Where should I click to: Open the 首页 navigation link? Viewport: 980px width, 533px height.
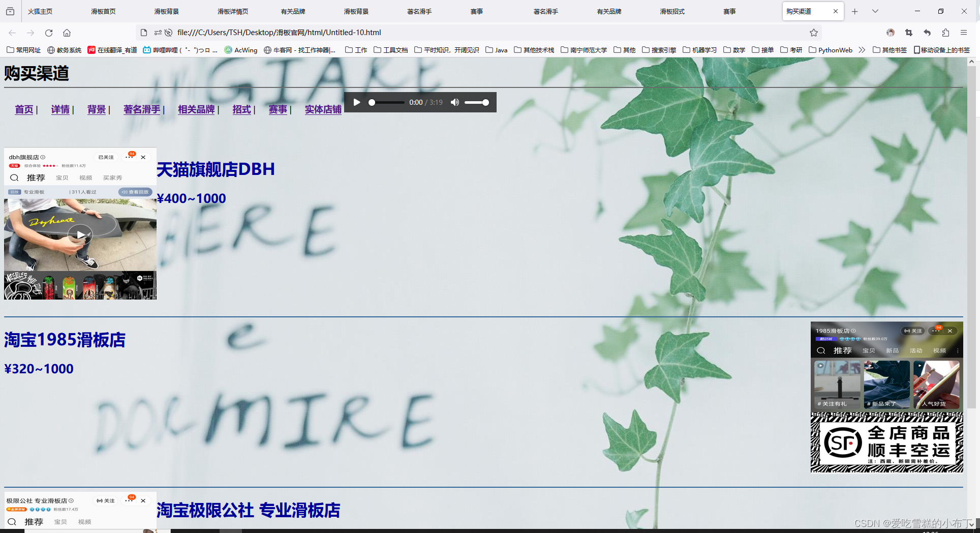coord(24,109)
